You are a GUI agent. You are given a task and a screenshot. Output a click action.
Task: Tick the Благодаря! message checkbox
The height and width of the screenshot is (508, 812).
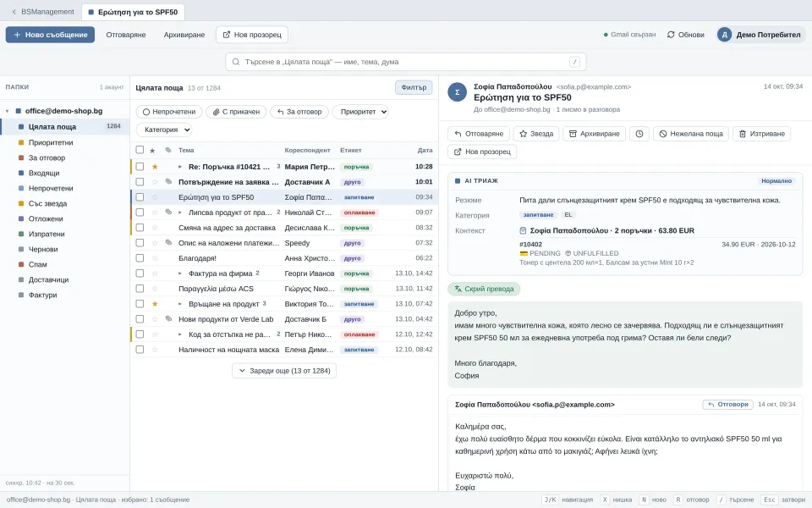[140, 258]
